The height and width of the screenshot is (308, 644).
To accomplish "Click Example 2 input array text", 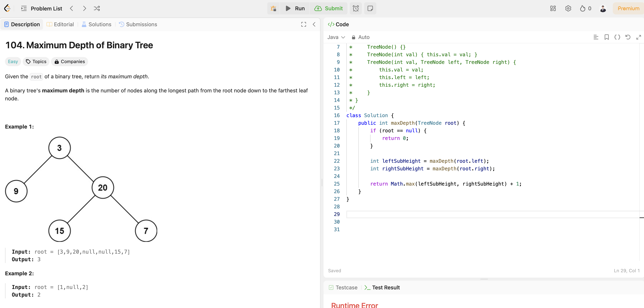I will point(73,287).
